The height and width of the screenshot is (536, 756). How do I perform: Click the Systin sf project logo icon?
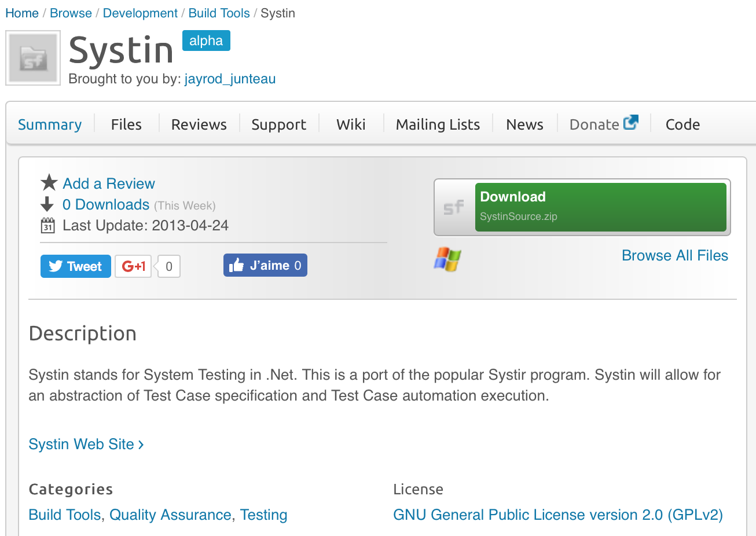pos(32,57)
